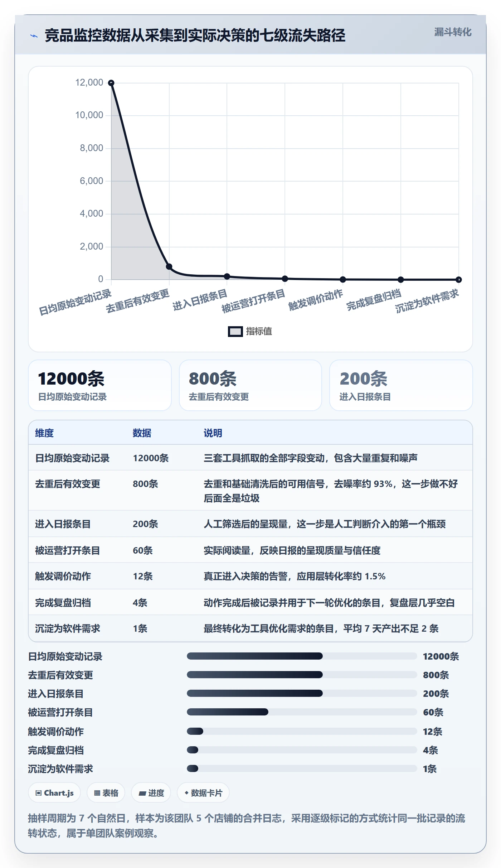The width and height of the screenshot is (501, 868).
Task: Click the lightning icon beside the title
Action: (x=34, y=36)
